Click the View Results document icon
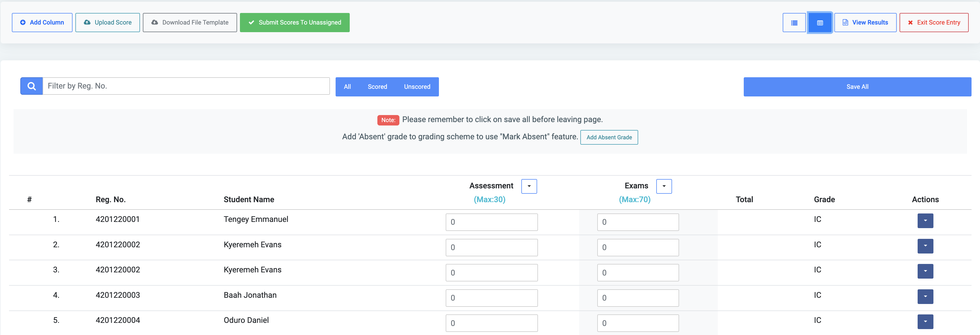Screen dimensions: 980x335 tap(846, 23)
